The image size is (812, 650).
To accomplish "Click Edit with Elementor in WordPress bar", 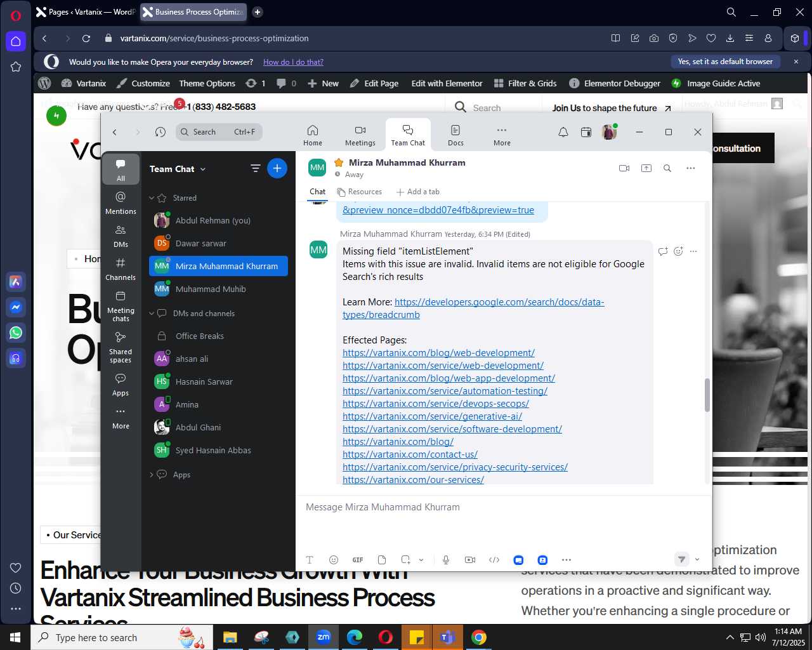I will pos(447,83).
